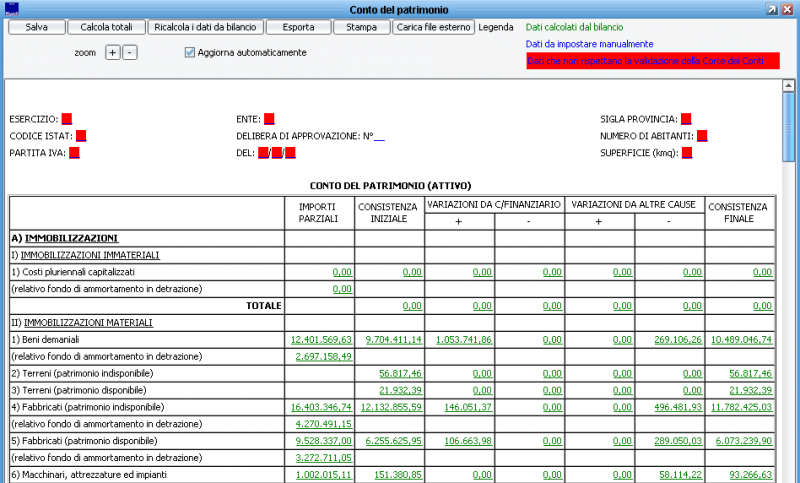The height and width of the screenshot is (483, 800).
Task: Click the zoom in plus button
Action: pyautogui.click(x=112, y=52)
